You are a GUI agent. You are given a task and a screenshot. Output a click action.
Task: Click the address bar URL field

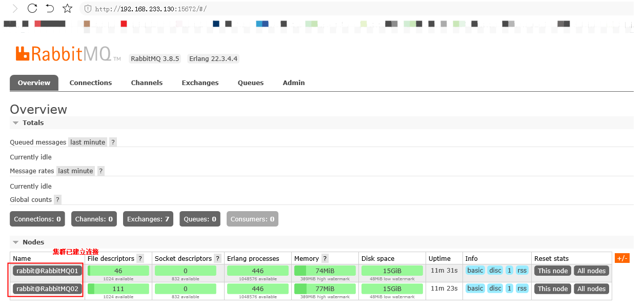(356, 9)
